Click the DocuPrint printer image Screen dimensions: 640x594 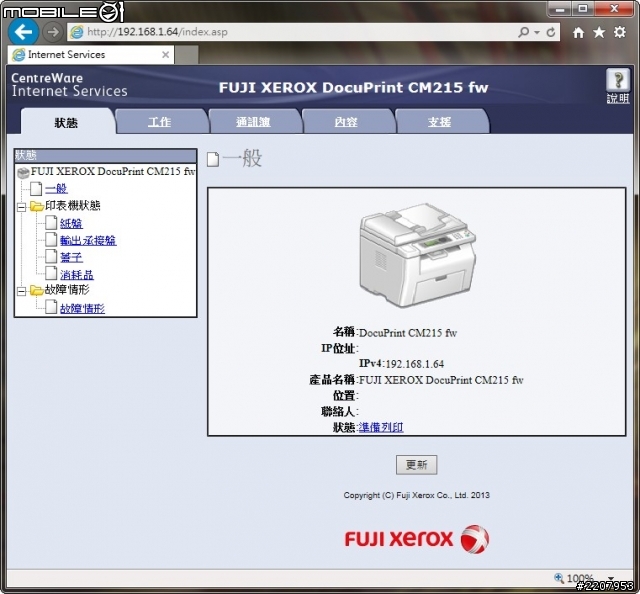pyautogui.click(x=418, y=255)
